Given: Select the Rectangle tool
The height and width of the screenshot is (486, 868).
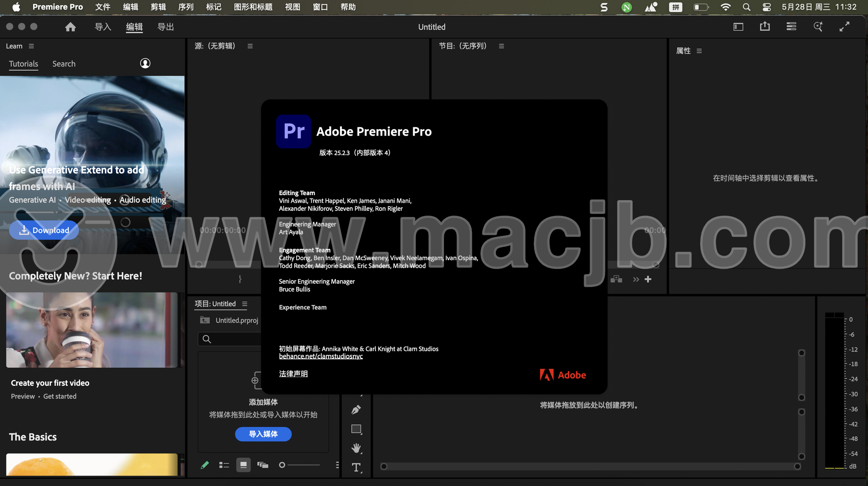Looking at the screenshot, I should [356, 429].
